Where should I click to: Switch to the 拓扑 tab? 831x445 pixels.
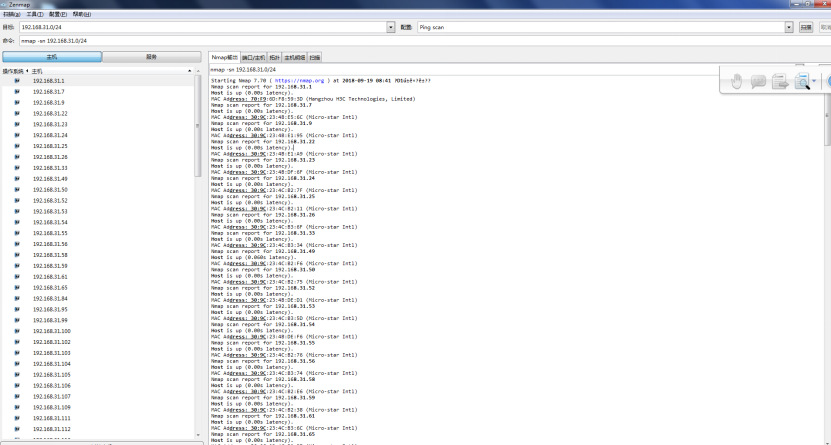pyautogui.click(x=274, y=57)
